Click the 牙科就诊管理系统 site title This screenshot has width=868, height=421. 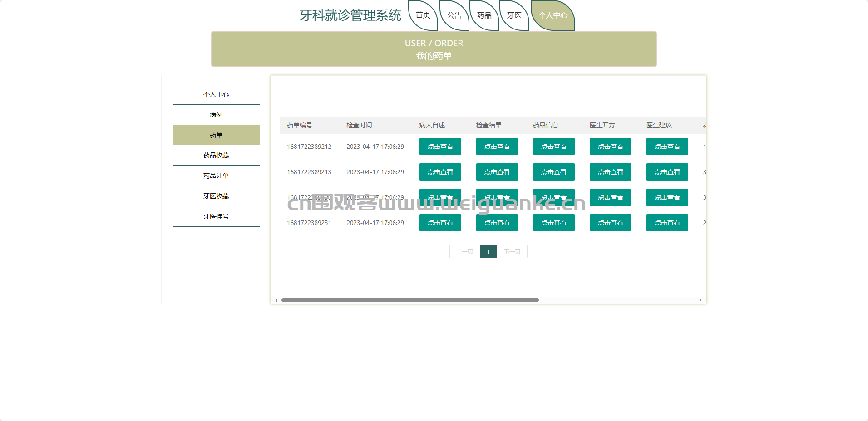click(350, 15)
